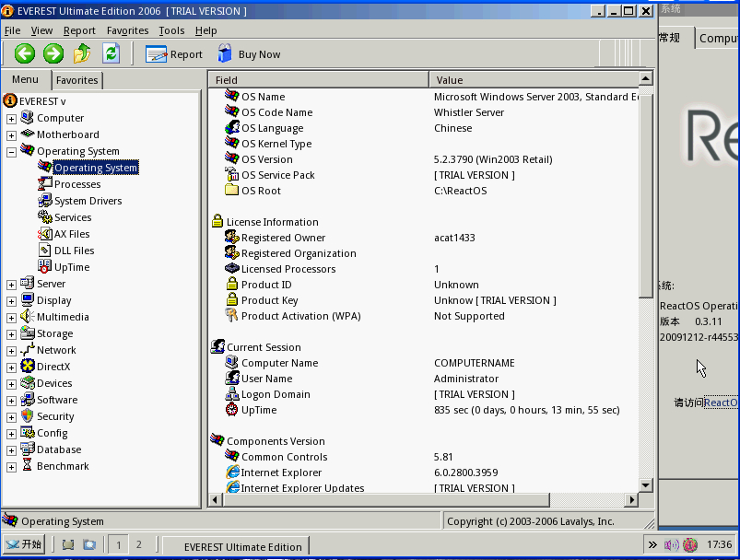The image size is (740, 560).
Task: Click the scroll left arrow of the horizontal scrollbar
Action: [216, 499]
